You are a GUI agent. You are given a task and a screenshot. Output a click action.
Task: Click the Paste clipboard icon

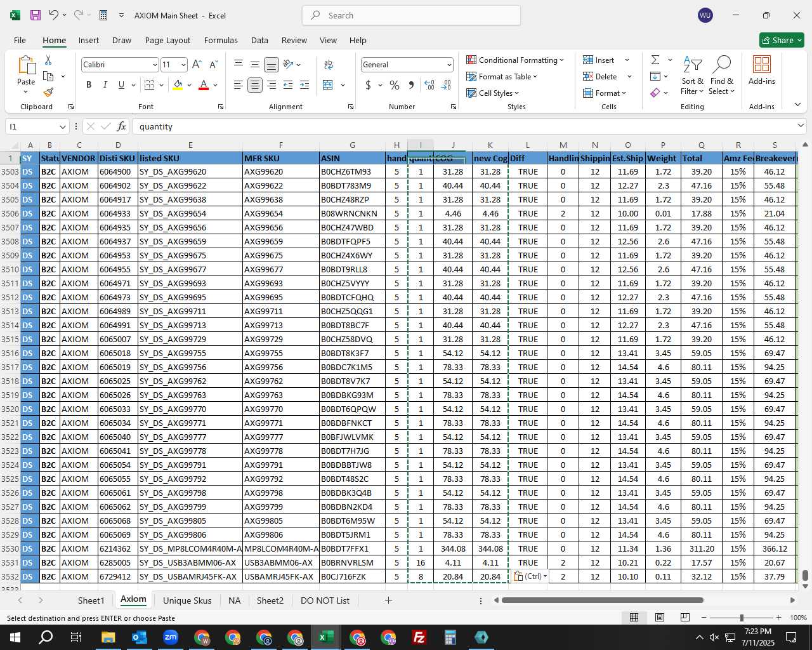(26, 65)
